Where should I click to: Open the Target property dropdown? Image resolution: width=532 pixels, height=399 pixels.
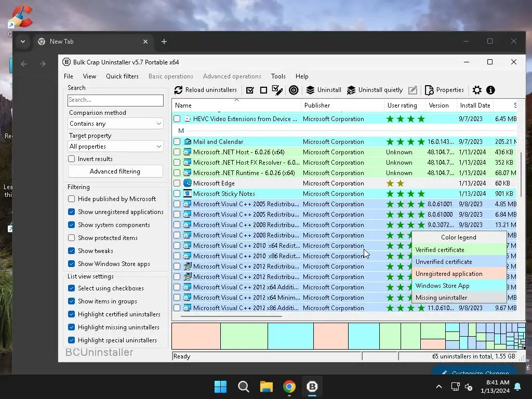click(x=115, y=146)
